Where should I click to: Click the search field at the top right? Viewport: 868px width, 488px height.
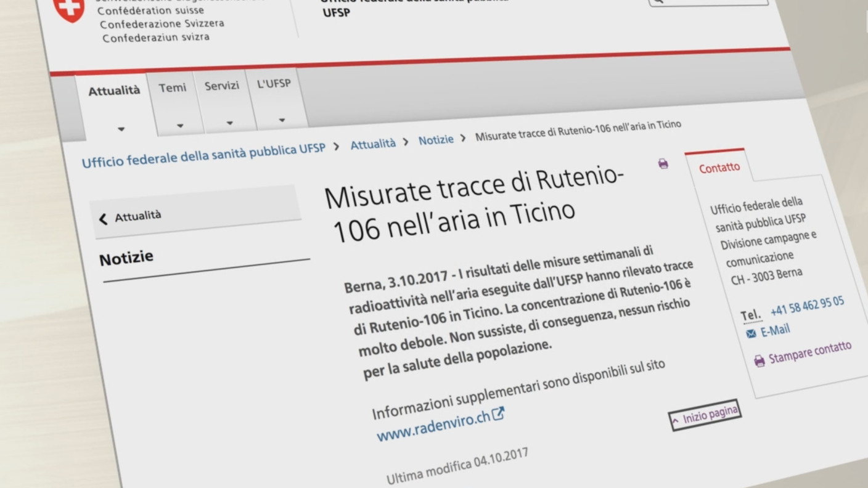708,2
